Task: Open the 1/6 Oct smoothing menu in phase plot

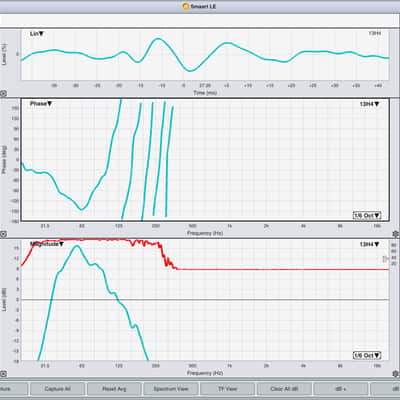Action: (x=367, y=215)
